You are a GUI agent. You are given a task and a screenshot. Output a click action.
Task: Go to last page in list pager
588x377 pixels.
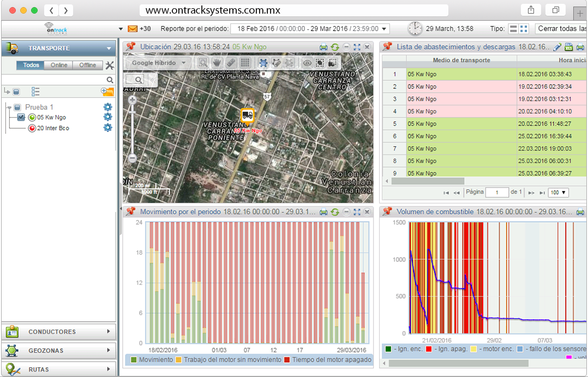(x=542, y=193)
